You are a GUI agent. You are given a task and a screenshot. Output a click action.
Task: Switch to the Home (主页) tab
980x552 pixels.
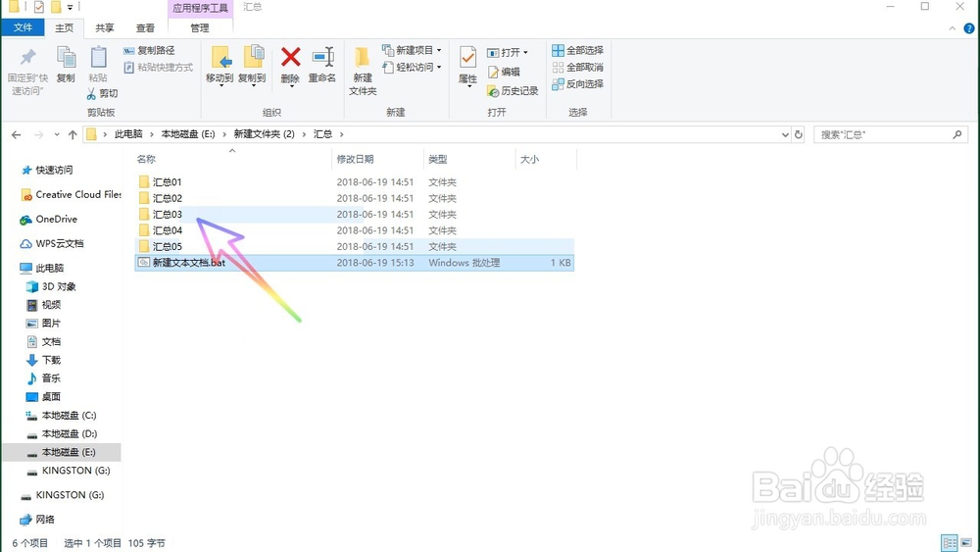pos(64,27)
